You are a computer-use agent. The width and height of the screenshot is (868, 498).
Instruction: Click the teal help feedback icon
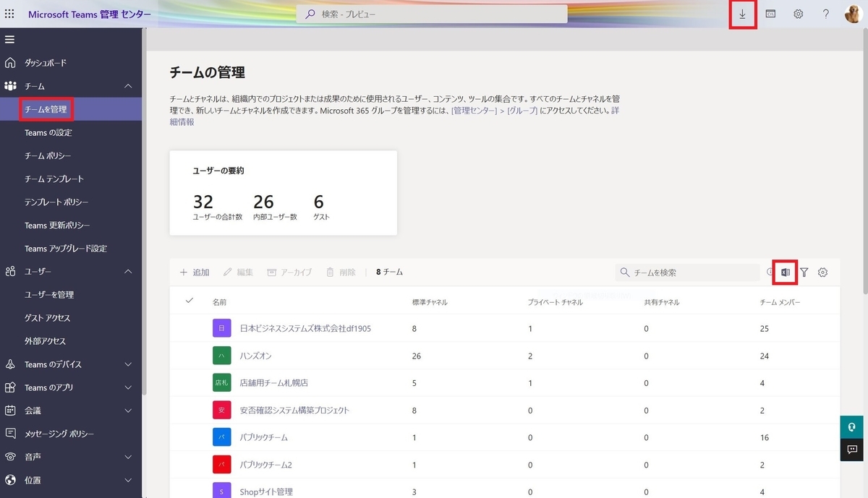point(853,426)
